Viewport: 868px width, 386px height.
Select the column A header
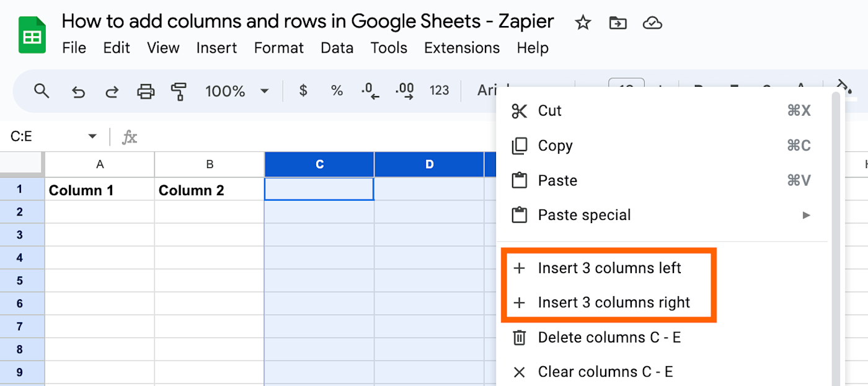click(99, 164)
